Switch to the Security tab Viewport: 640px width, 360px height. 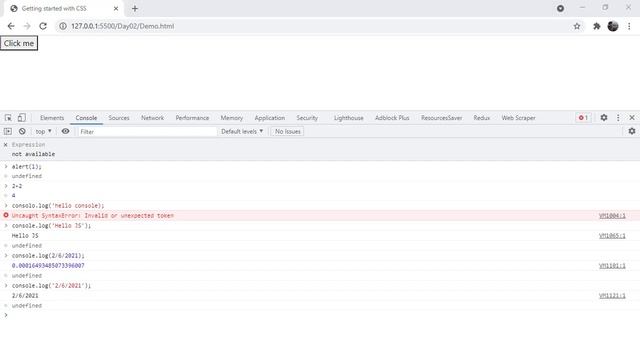coord(307,118)
